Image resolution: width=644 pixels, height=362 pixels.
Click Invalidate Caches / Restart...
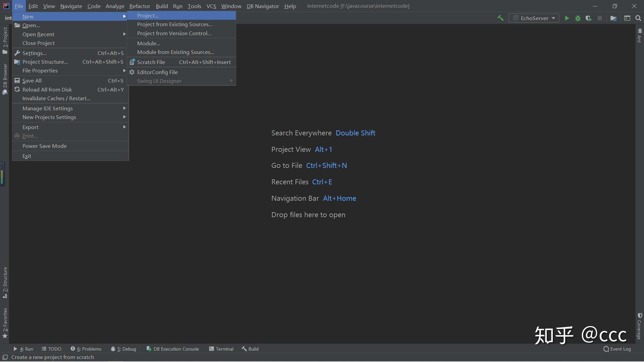pos(56,98)
